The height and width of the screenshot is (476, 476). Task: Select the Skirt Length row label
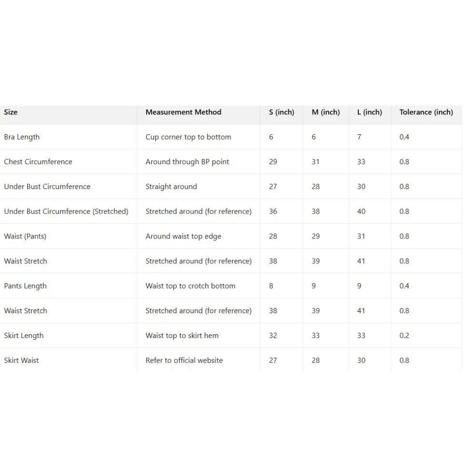coord(24,336)
